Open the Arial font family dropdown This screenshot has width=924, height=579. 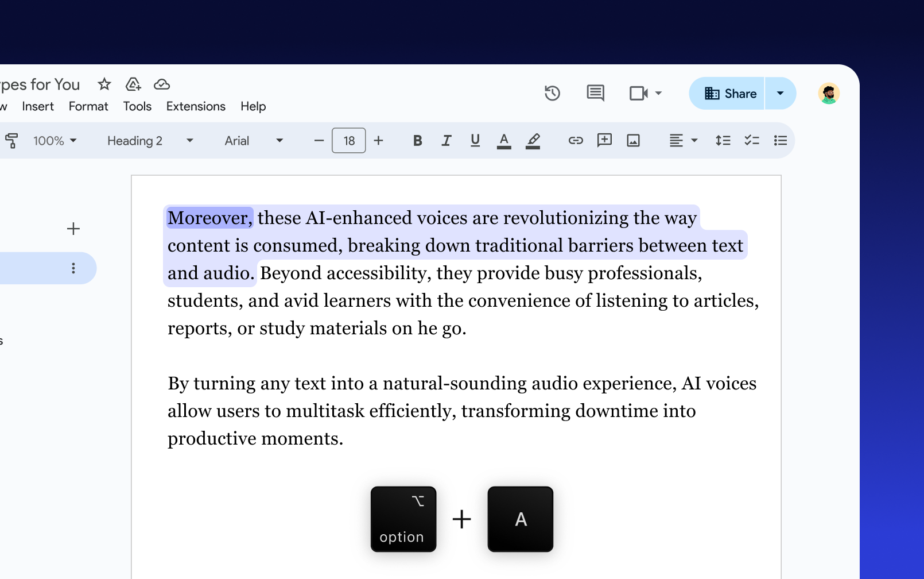pyautogui.click(x=279, y=140)
